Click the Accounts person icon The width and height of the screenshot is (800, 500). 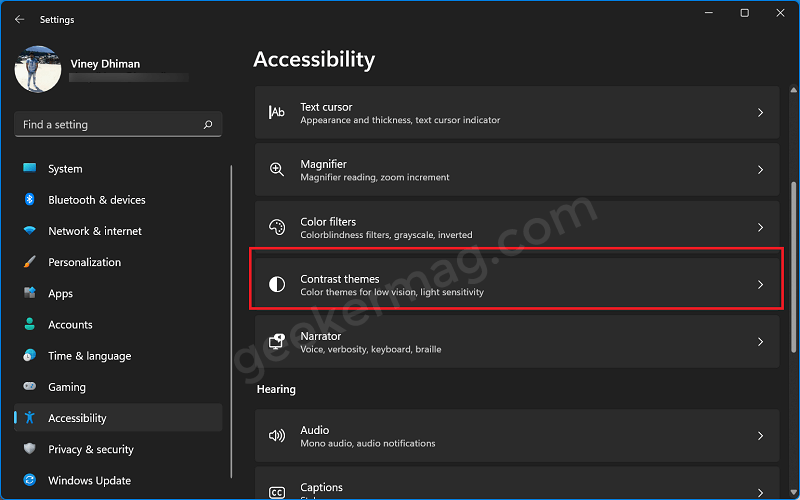[x=30, y=324]
